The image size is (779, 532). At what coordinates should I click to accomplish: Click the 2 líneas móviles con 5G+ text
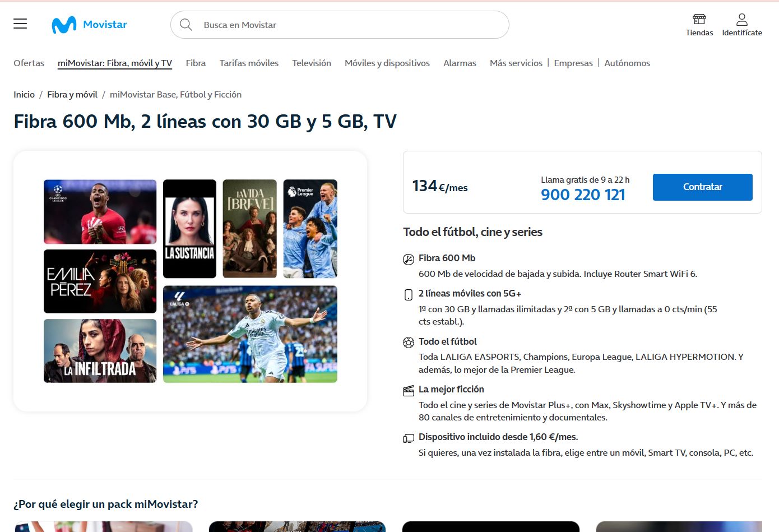(470, 293)
